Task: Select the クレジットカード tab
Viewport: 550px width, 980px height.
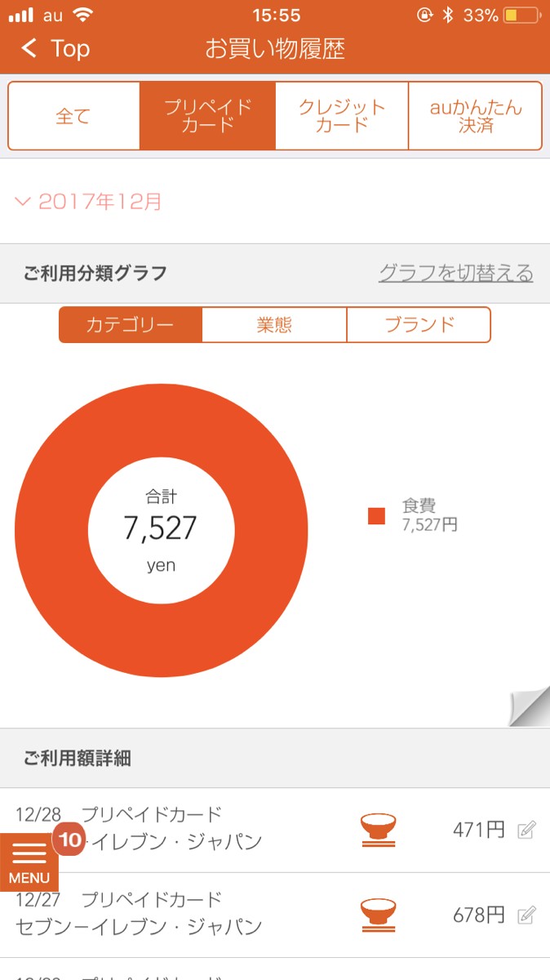Action: pos(342,116)
